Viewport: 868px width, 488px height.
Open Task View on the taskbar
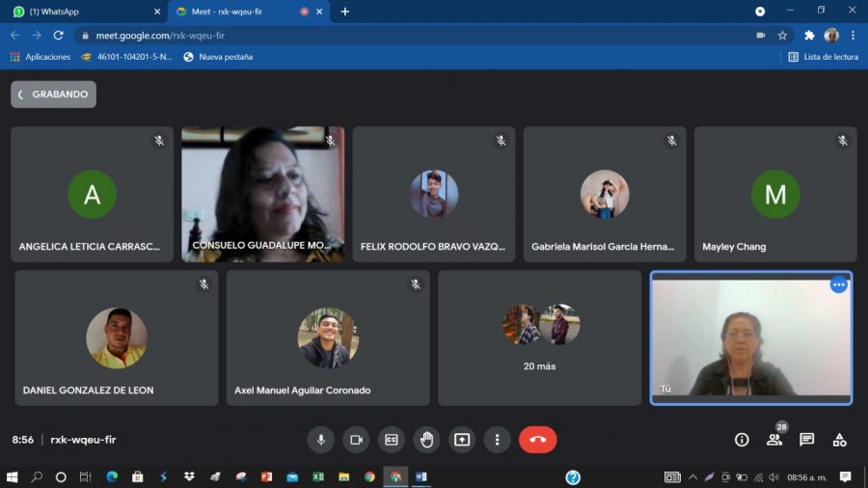(85, 477)
